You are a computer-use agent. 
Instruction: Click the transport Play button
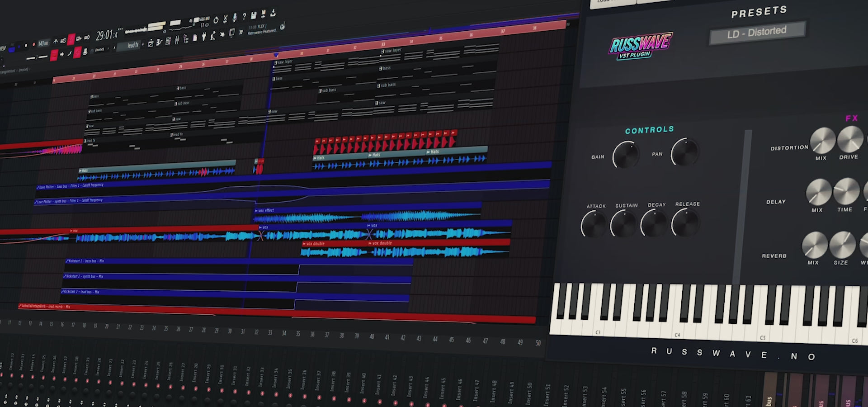tap(19, 47)
